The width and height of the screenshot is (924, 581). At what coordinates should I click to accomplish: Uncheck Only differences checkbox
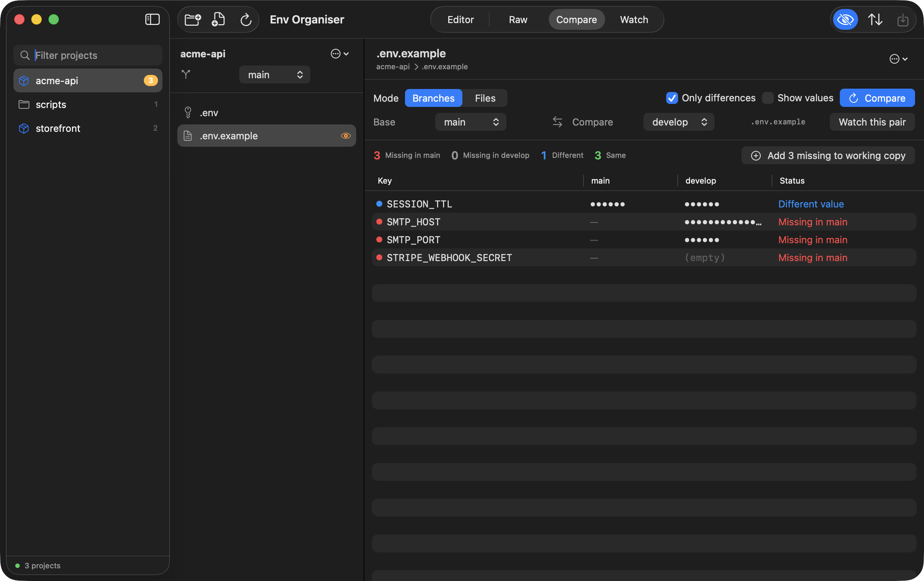pos(671,98)
